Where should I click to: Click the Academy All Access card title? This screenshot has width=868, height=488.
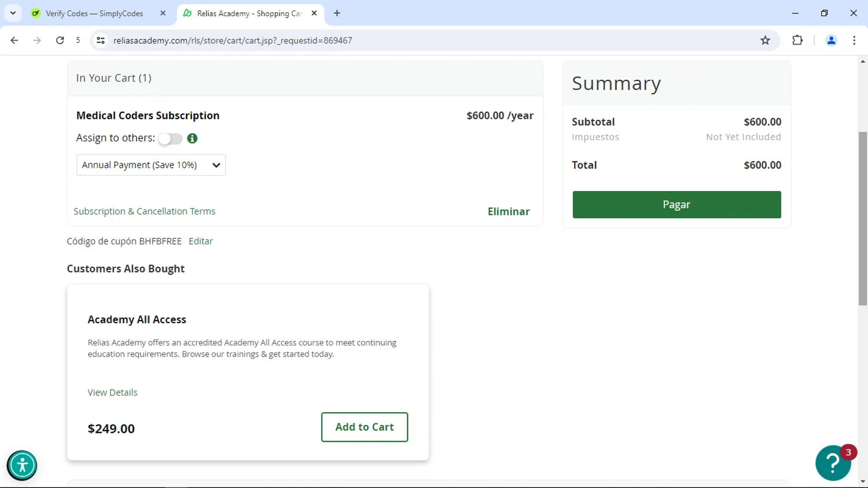coord(137,320)
